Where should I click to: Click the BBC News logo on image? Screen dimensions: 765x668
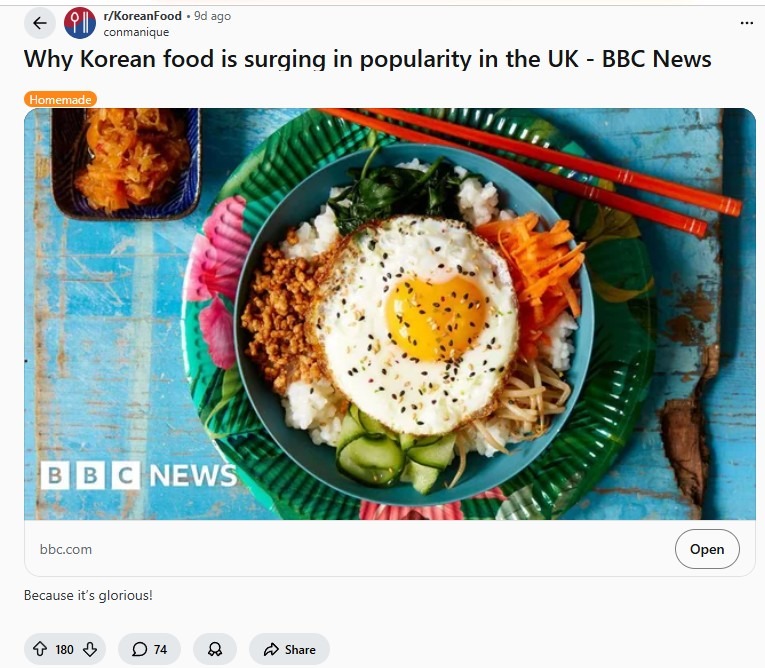[139, 475]
